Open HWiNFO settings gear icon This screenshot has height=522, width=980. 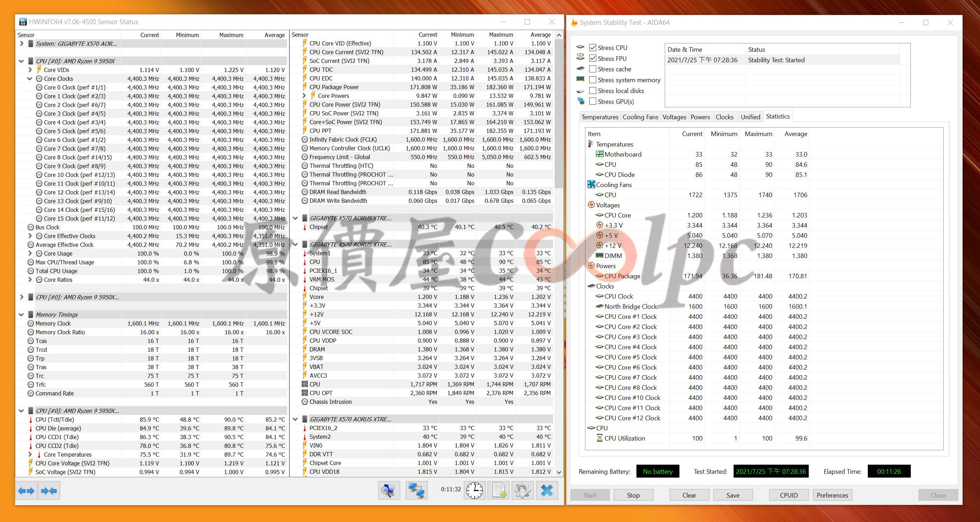[x=523, y=491]
